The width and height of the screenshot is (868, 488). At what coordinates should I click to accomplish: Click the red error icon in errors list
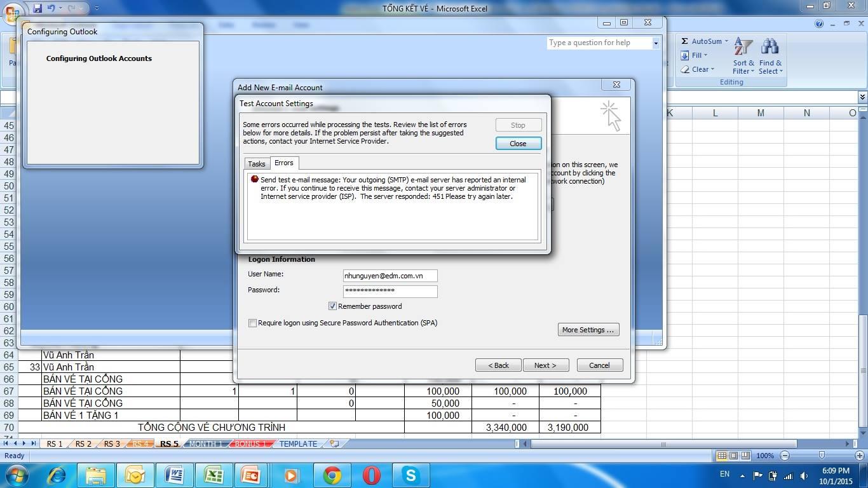(x=255, y=179)
